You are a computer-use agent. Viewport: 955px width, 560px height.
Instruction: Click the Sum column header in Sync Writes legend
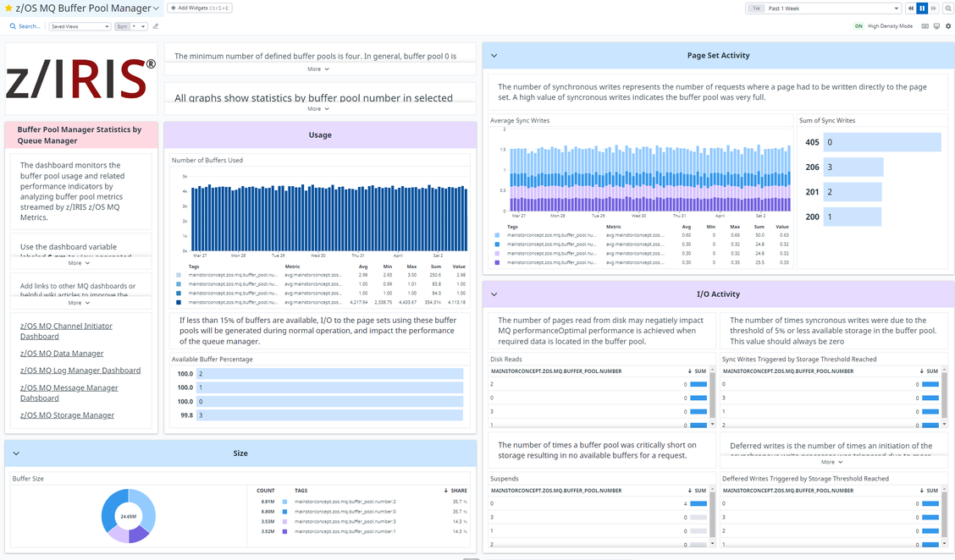[x=759, y=227]
